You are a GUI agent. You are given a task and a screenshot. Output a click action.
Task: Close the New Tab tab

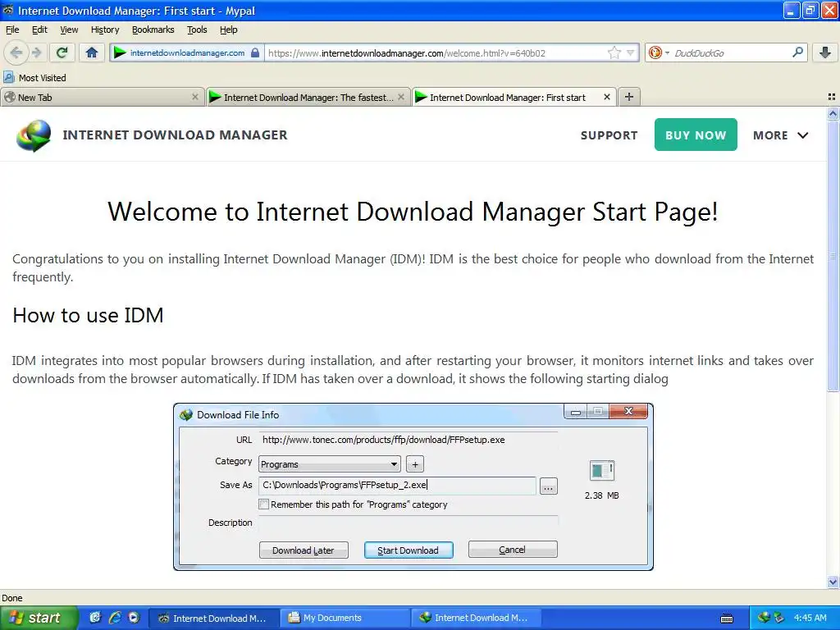click(194, 97)
